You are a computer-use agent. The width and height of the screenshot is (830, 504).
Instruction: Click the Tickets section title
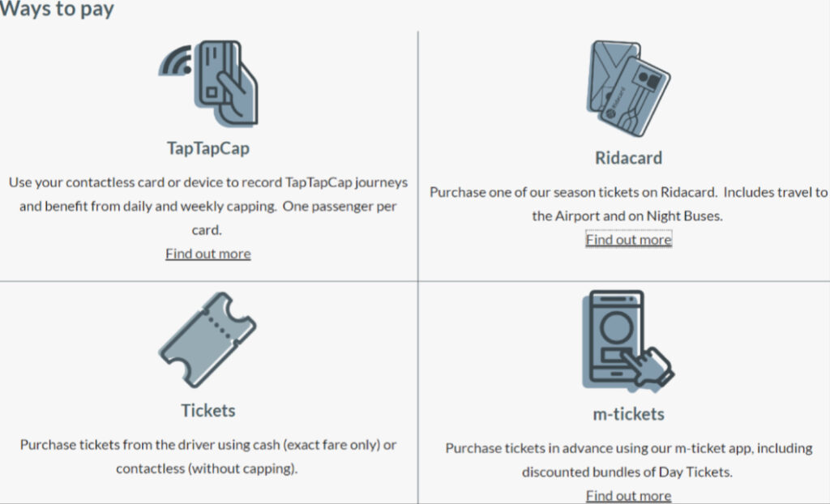click(x=208, y=410)
